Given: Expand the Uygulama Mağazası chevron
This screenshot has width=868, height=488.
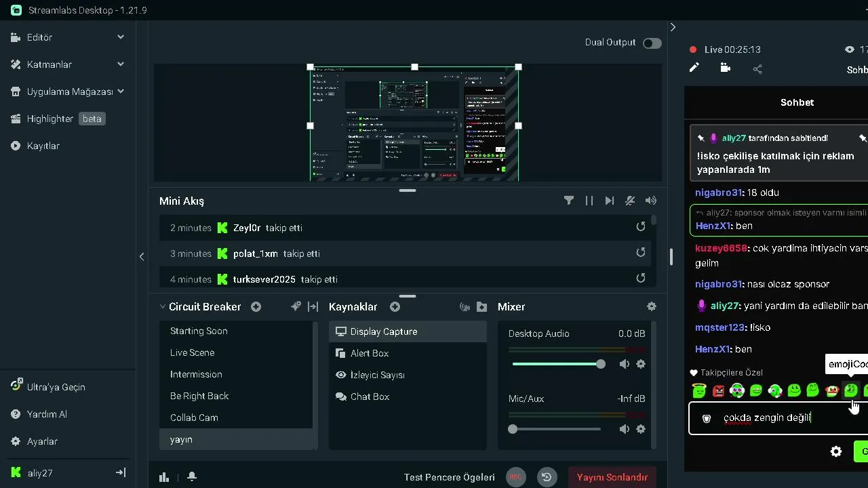Looking at the screenshot, I should click(121, 91).
